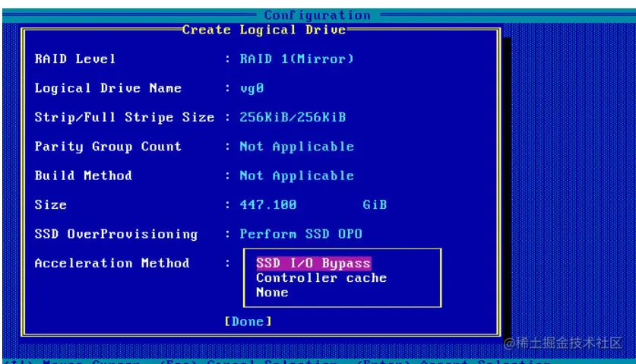Choose Controller cache acceleration method
The image size is (636, 364).
[321, 278]
